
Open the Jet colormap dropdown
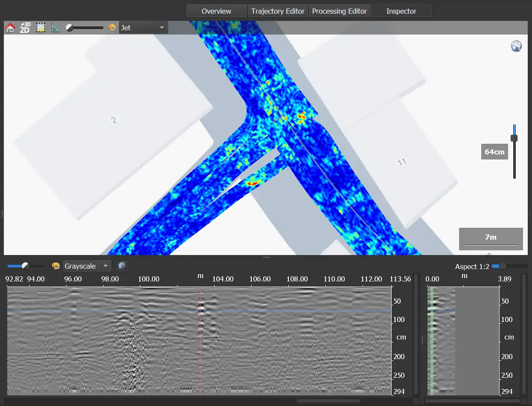(x=143, y=28)
